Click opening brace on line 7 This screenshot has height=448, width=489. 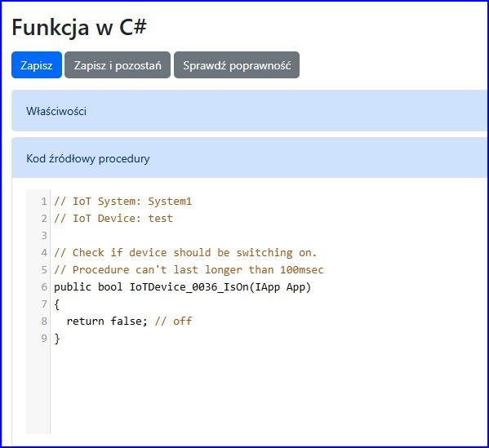[x=57, y=304]
